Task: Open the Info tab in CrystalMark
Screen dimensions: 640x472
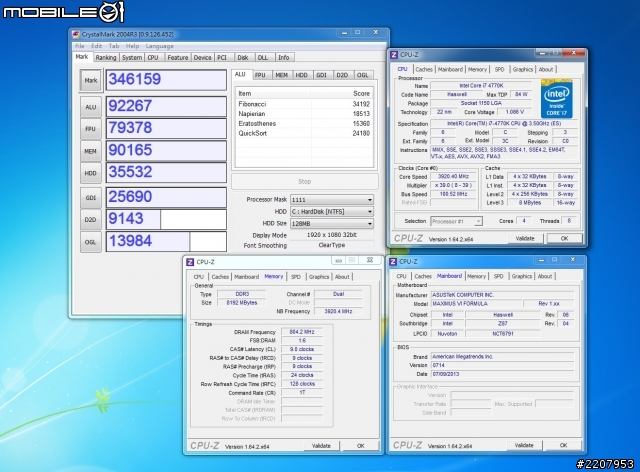Action: click(284, 58)
